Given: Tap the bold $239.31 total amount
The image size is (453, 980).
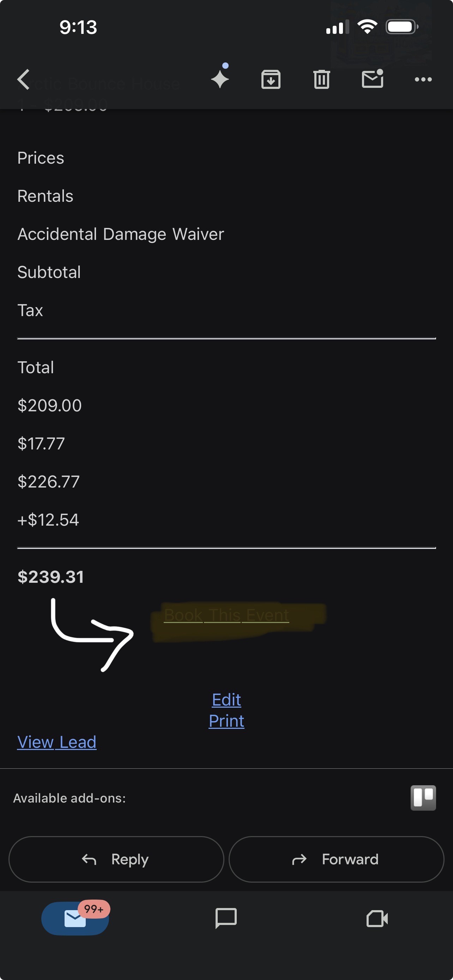Looking at the screenshot, I should [50, 577].
